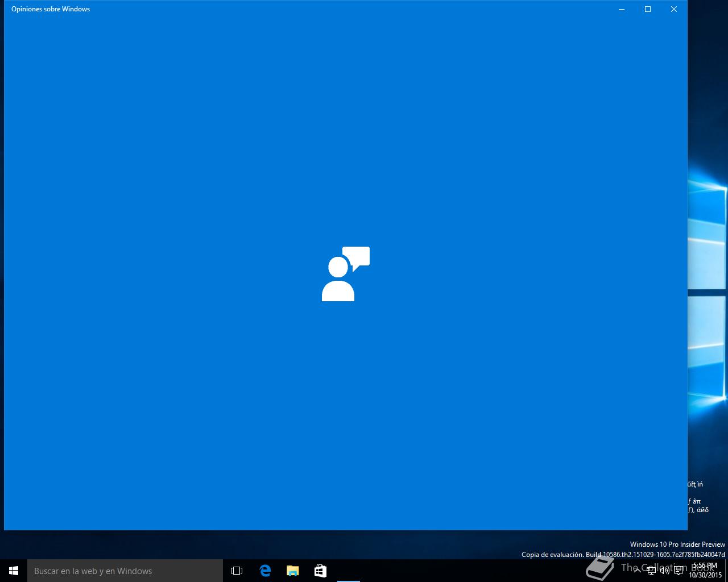Open the network status tray icon

pos(651,571)
